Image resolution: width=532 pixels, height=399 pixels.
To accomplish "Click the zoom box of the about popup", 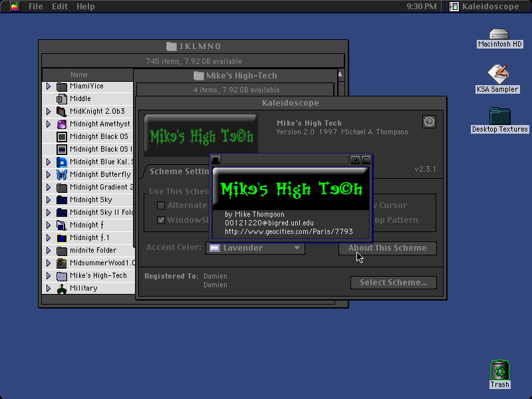I will [355, 160].
